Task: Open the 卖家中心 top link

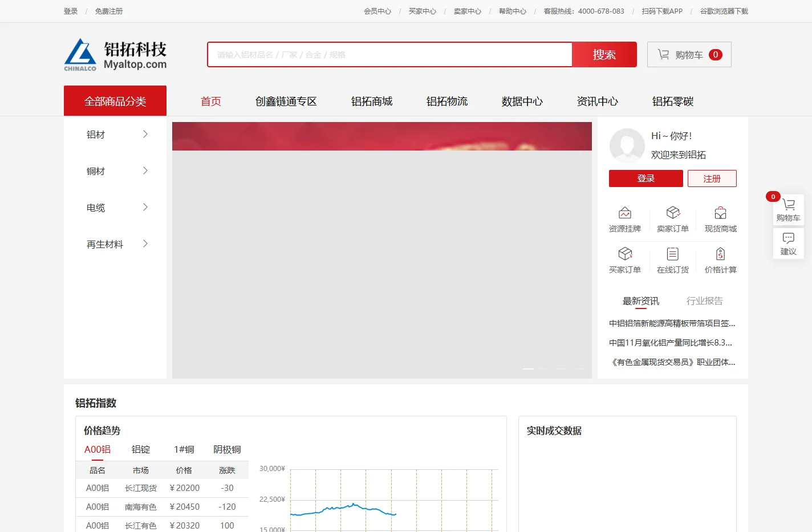Action: coord(468,11)
